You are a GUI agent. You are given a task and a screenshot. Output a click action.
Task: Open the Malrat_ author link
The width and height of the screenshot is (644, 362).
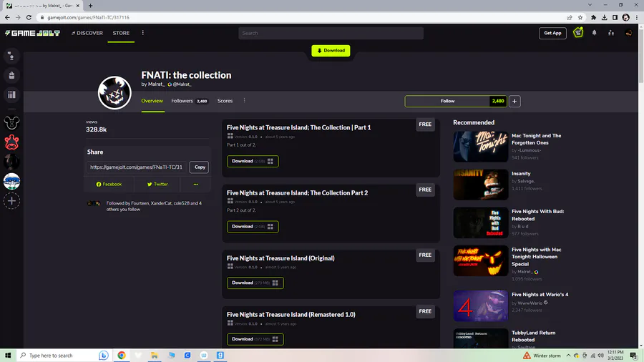[156, 84]
